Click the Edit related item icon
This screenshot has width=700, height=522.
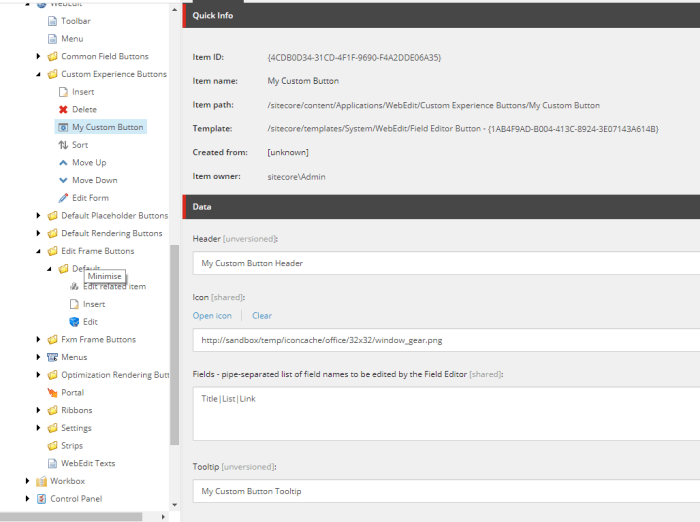74,286
